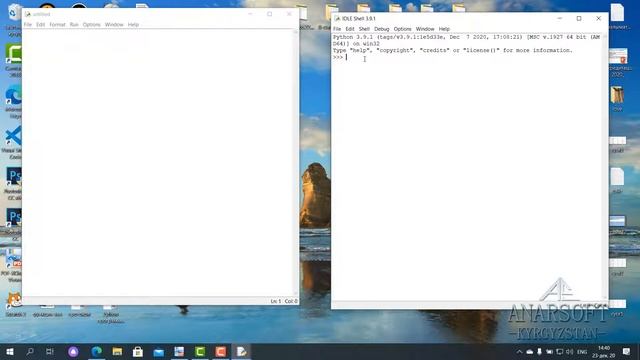This screenshot has height=360, width=640.
Task: Open Format menu in untitled editor
Action: [x=57, y=24]
